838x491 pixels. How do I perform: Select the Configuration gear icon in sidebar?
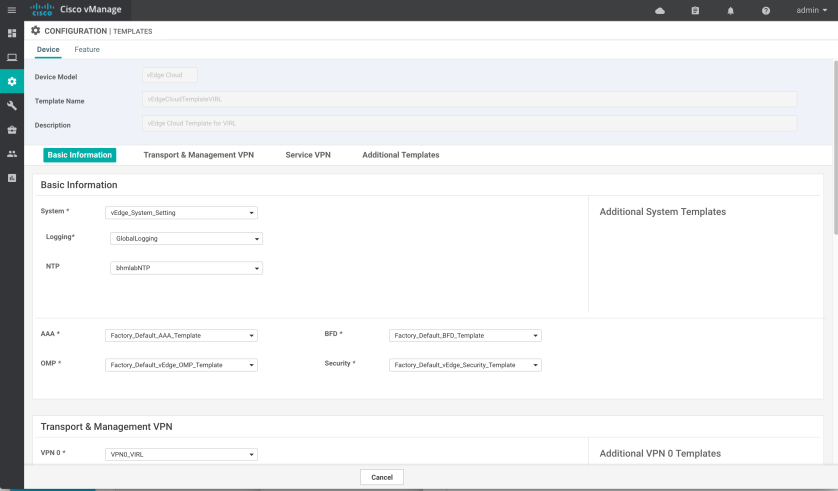[12, 81]
